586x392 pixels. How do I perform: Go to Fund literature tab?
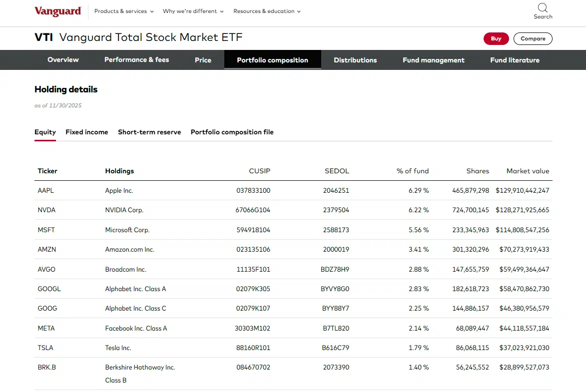point(515,60)
